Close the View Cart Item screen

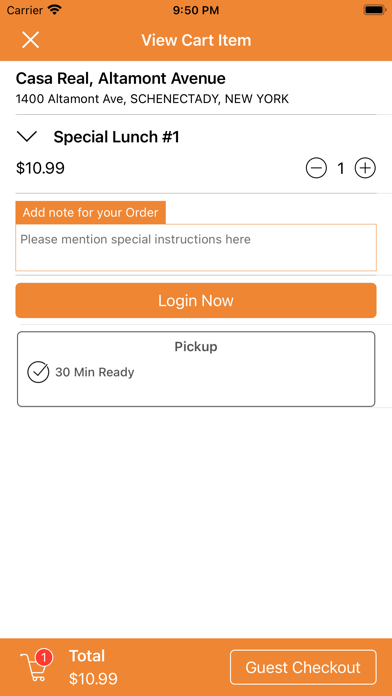click(31, 40)
